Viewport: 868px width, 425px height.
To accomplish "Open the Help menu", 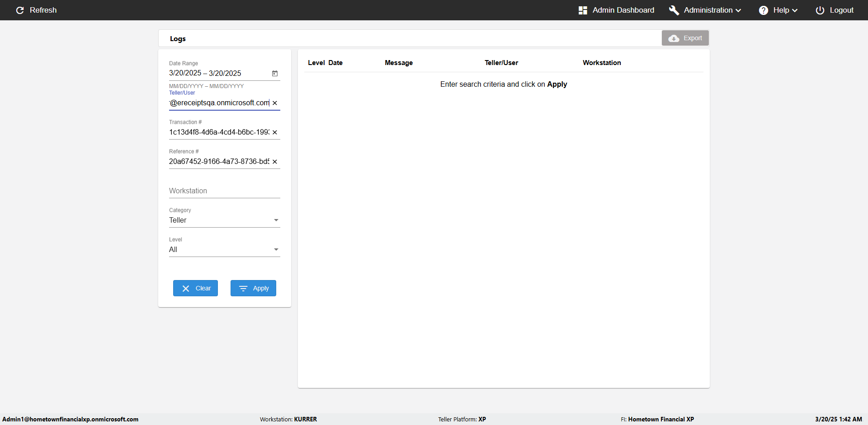I will click(x=778, y=10).
